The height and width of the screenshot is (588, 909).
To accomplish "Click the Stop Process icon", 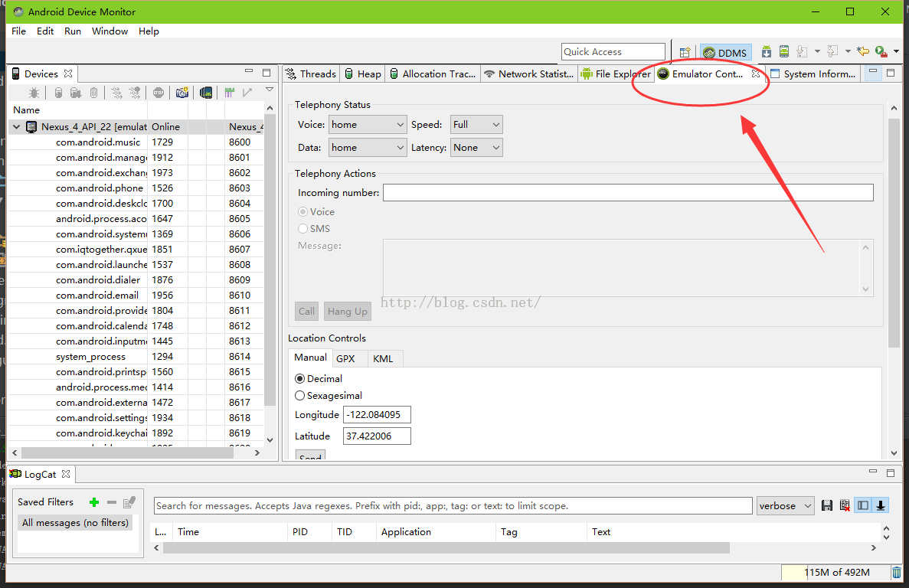I will pyautogui.click(x=159, y=93).
